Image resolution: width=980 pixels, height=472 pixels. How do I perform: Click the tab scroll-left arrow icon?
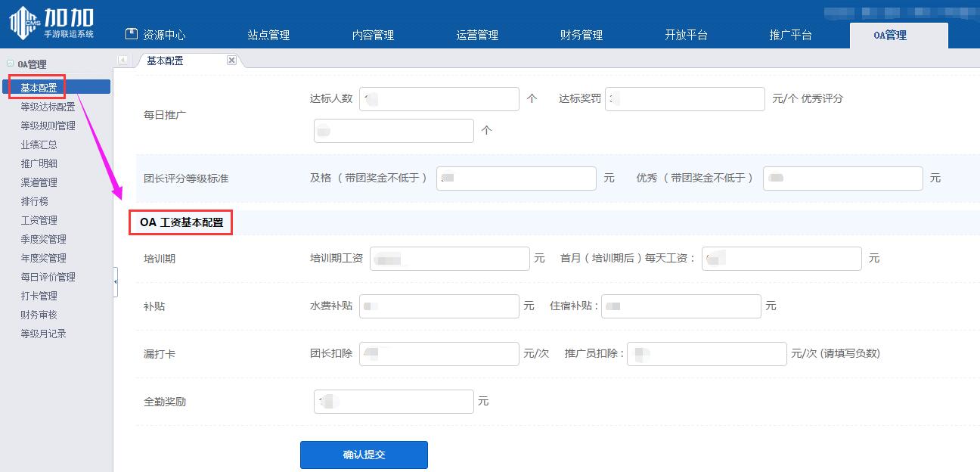(x=123, y=61)
